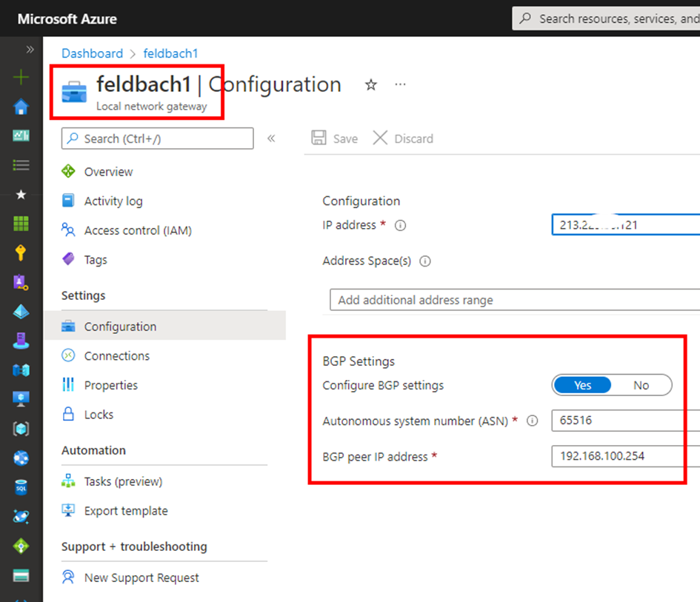The image size is (700, 602).
Task: Click the purple server tower icon in sidebar
Action: point(21,341)
